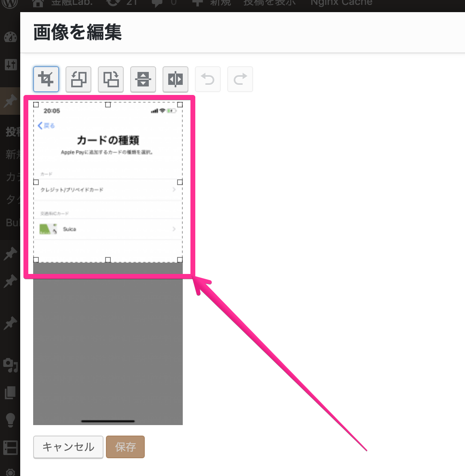Click 投稿を表示 in the admin bar
Image resolution: width=465 pixels, height=476 pixels.
pyautogui.click(x=269, y=3)
